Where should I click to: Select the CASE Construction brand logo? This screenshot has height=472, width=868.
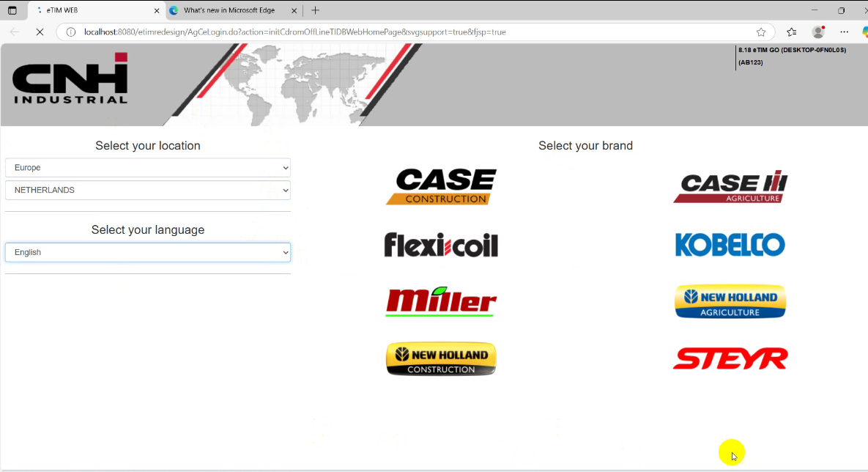pos(441,187)
